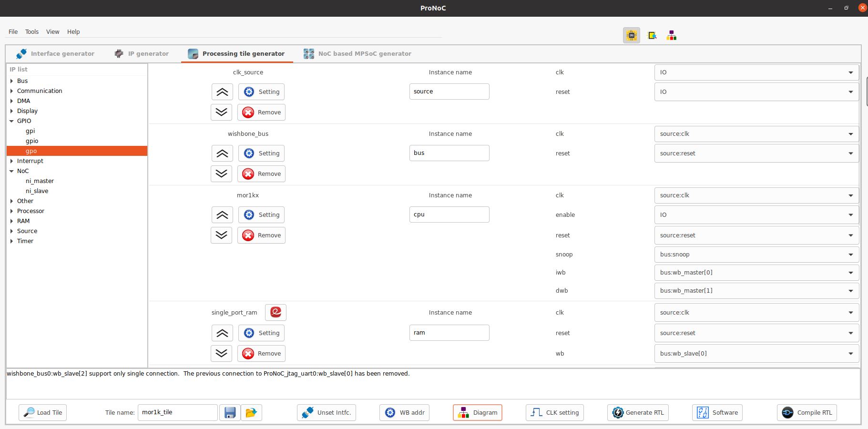868x429 pixels.
Task: Open the Help menu
Action: coord(73,32)
